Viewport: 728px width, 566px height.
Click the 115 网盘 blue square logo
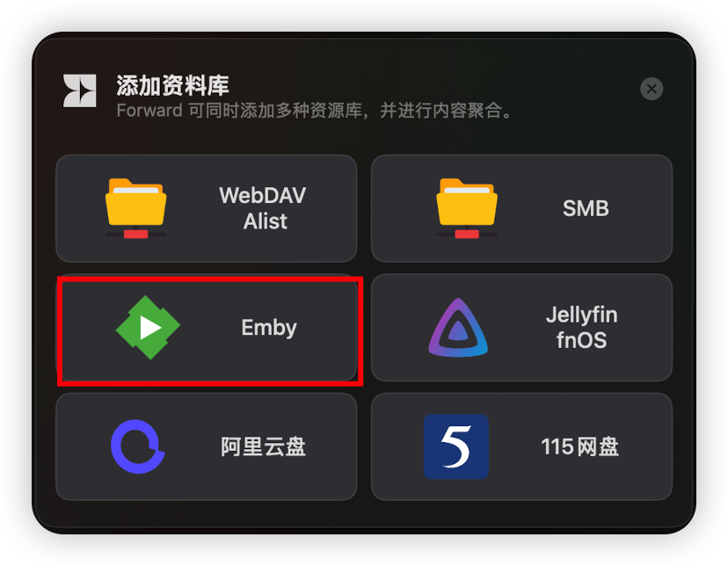(x=456, y=446)
